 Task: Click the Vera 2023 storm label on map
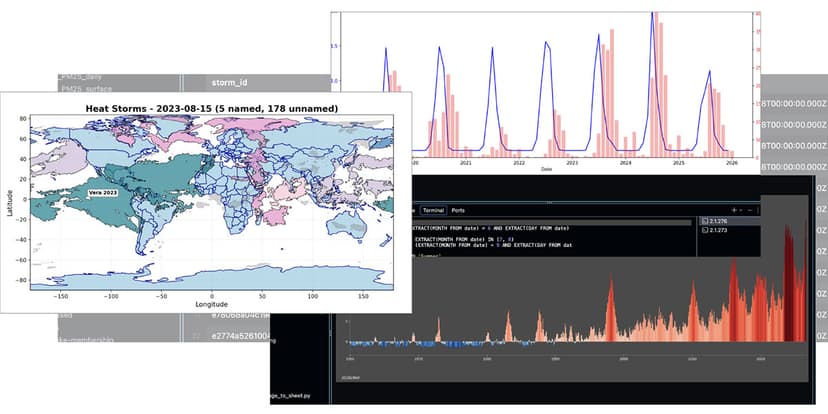point(103,193)
